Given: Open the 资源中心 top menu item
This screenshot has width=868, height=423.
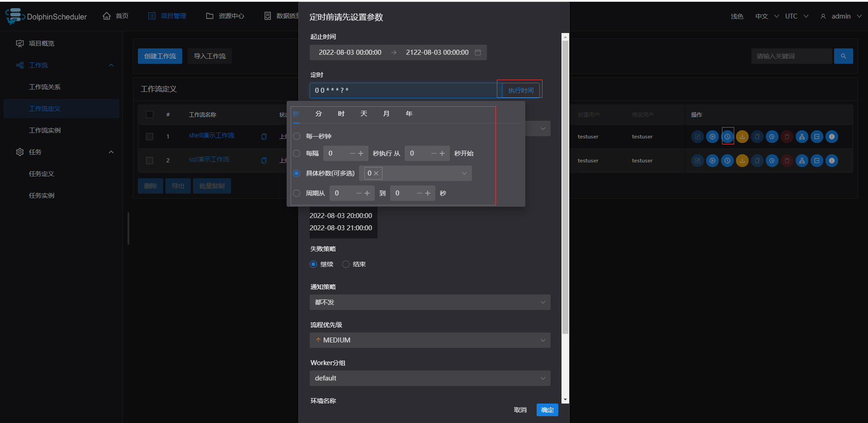Looking at the screenshot, I should click(225, 16).
